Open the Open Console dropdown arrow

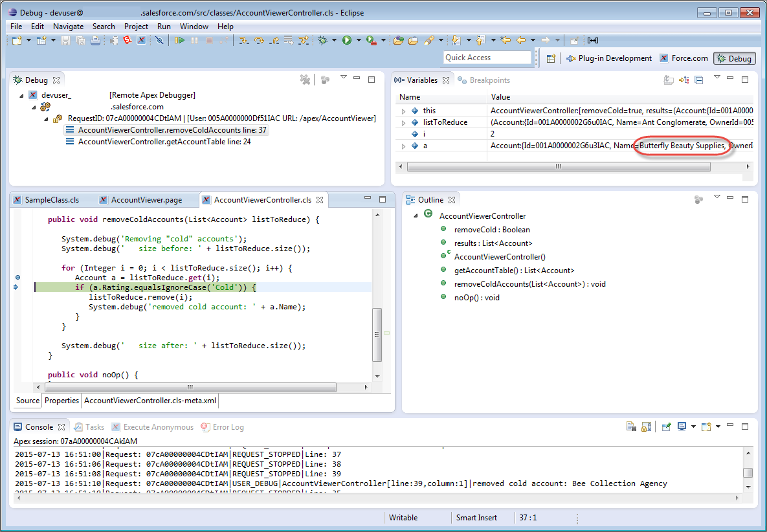click(718, 427)
